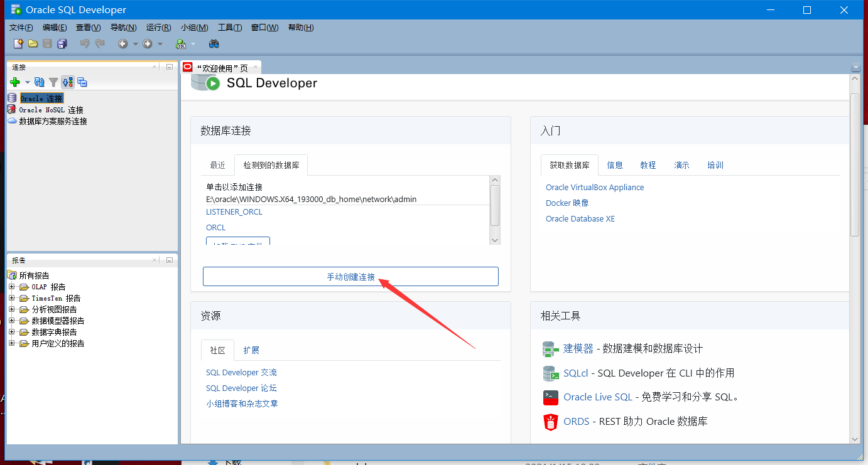Minimize the 连接 panel
Viewport: 868px width, 465px height.
tap(170, 67)
